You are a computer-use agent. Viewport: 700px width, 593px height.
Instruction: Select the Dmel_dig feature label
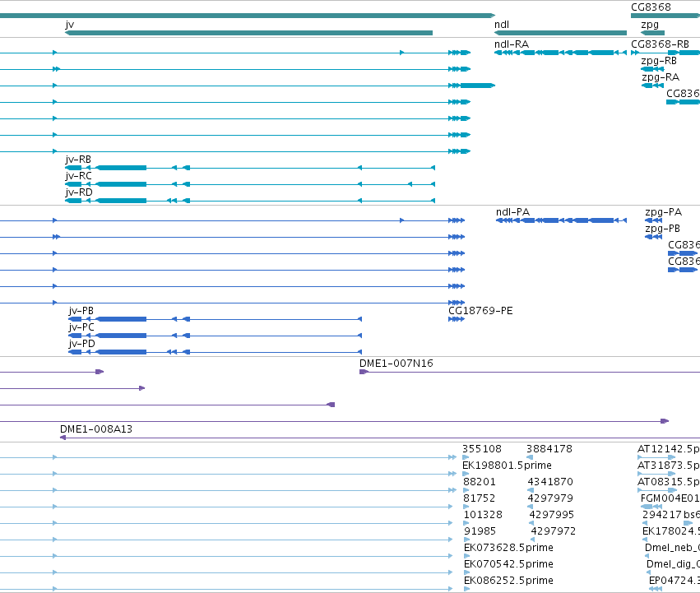coord(673,564)
